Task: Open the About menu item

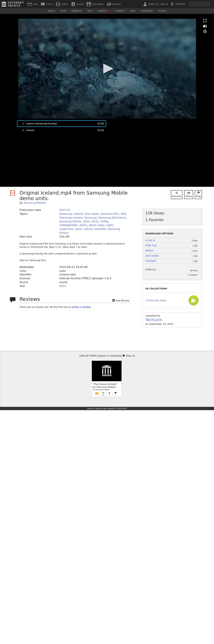Action: click(51, 11)
